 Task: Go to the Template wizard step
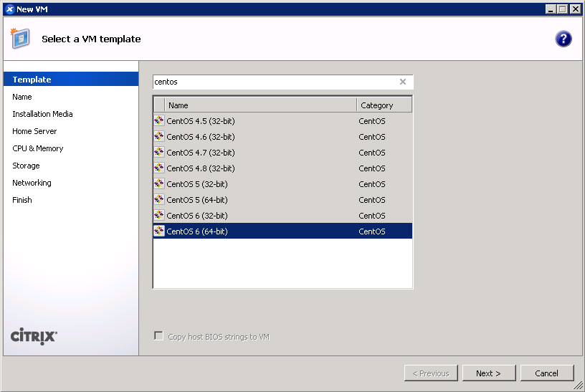pyautogui.click(x=71, y=79)
